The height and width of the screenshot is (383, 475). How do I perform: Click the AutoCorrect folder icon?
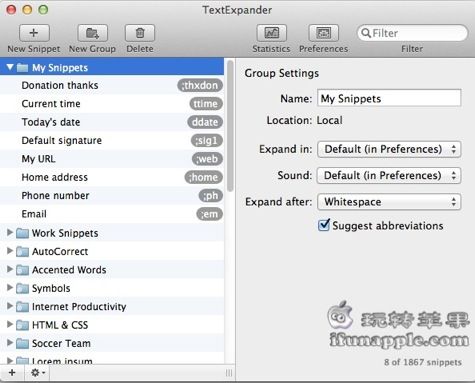tap(22, 251)
